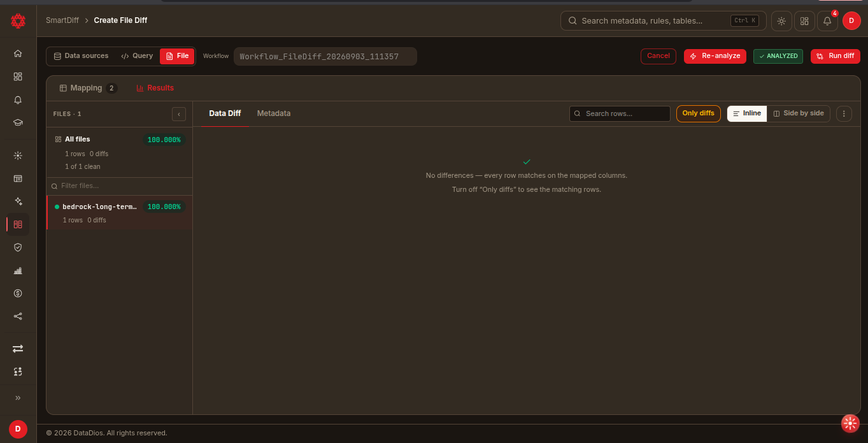Viewport: 868px width, 443px height.
Task: Click the Ctrl K shortcut hint
Action: 745,20
